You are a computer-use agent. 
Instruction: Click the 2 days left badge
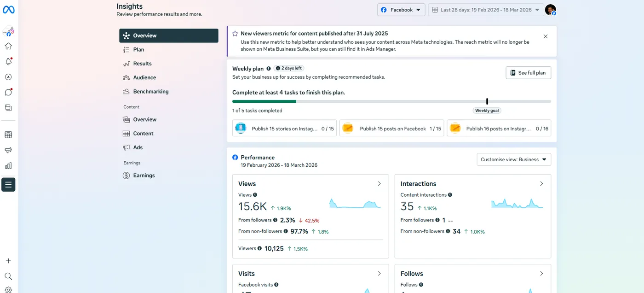[x=289, y=68]
